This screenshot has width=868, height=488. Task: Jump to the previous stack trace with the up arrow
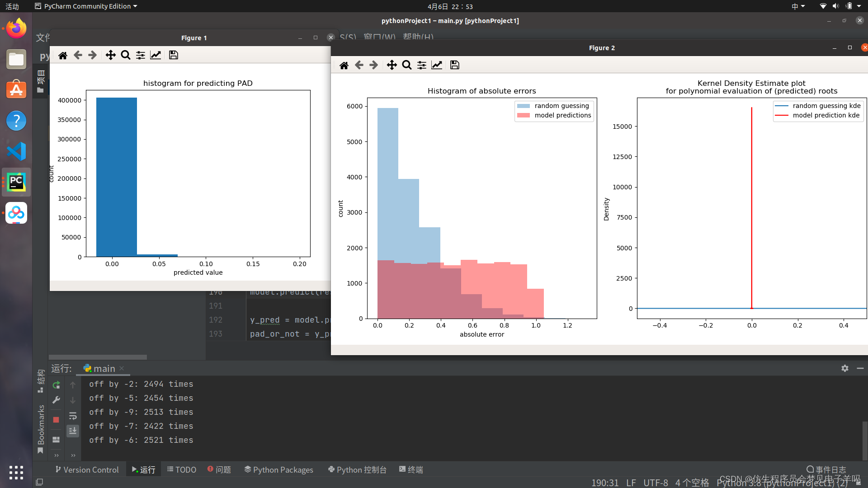tap(73, 385)
